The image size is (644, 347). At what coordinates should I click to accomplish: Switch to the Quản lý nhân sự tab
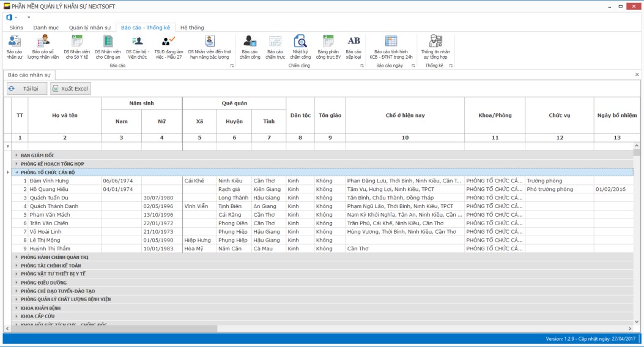89,28
